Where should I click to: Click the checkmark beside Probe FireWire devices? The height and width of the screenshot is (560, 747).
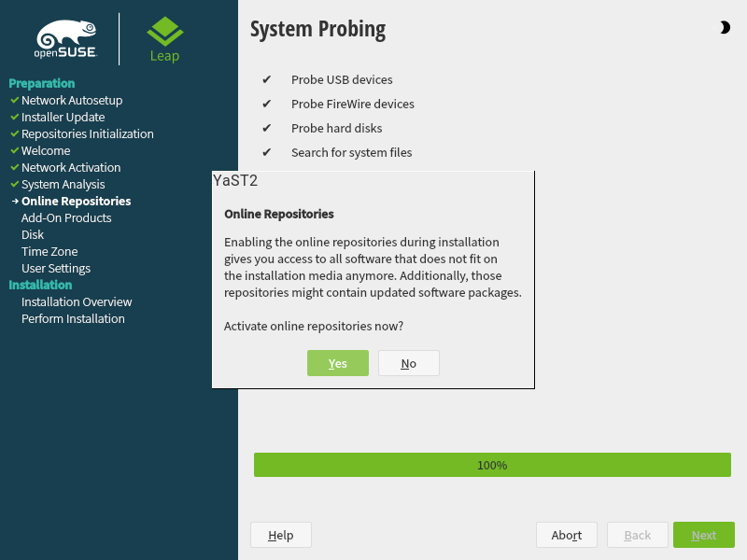coord(268,104)
